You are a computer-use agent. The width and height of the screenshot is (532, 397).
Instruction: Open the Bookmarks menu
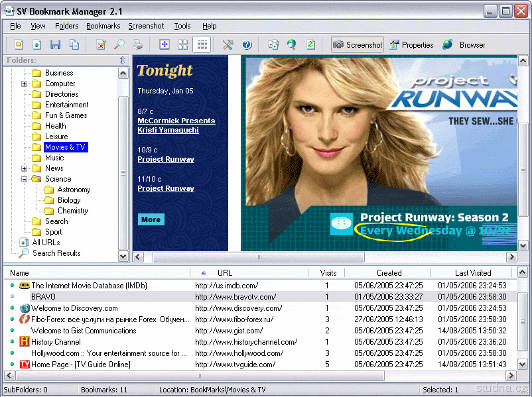[x=103, y=26]
